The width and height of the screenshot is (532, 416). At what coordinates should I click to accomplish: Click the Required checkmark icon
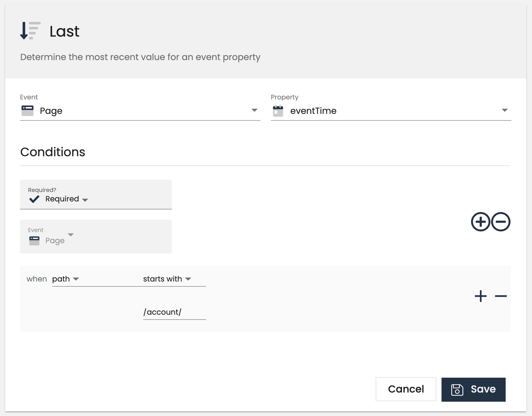click(x=34, y=199)
